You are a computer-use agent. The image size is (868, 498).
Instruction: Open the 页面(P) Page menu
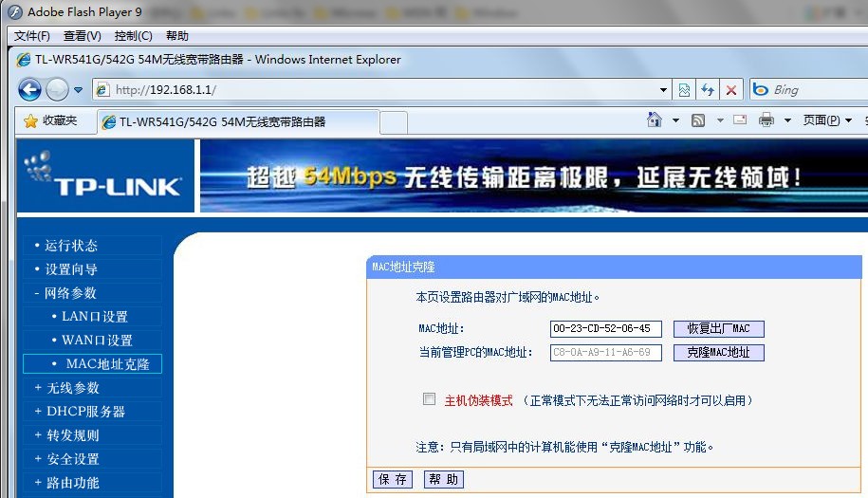[x=827, y=120]
